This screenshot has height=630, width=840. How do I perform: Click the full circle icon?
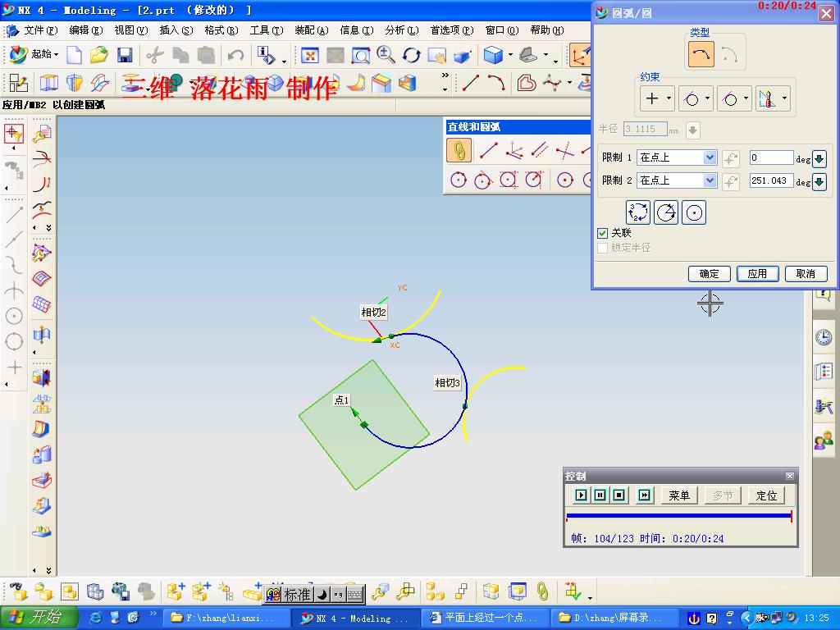pyautogui.click(x=694, y=212)
